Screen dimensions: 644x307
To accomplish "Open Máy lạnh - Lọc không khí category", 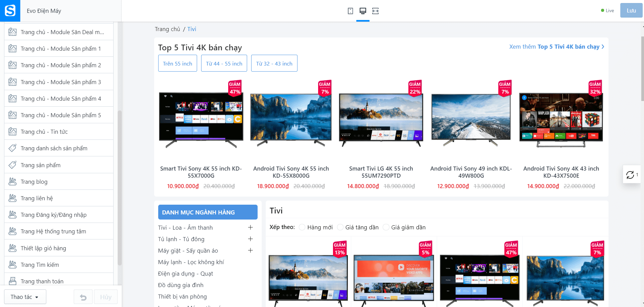I will tap(191, 262).
